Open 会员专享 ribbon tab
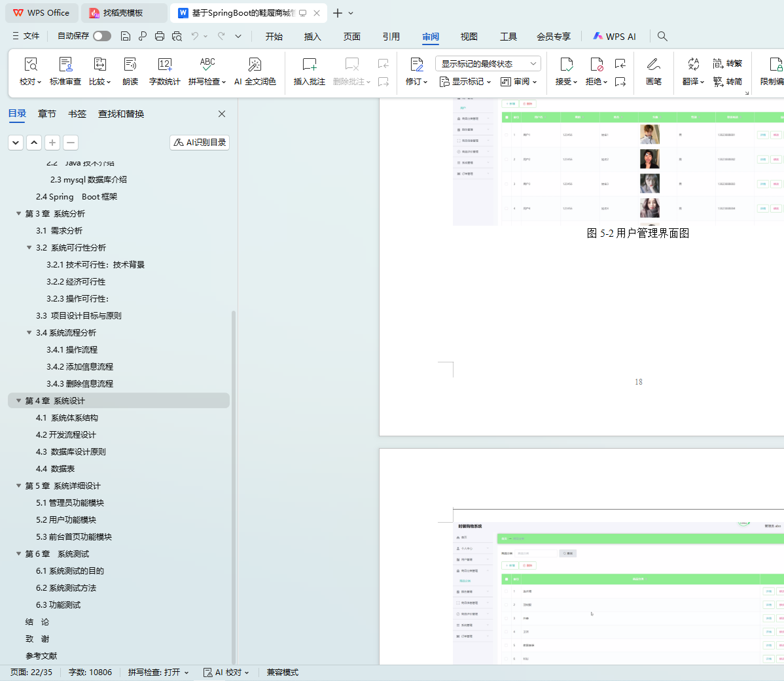784x681 pixels. click(554, 37)
